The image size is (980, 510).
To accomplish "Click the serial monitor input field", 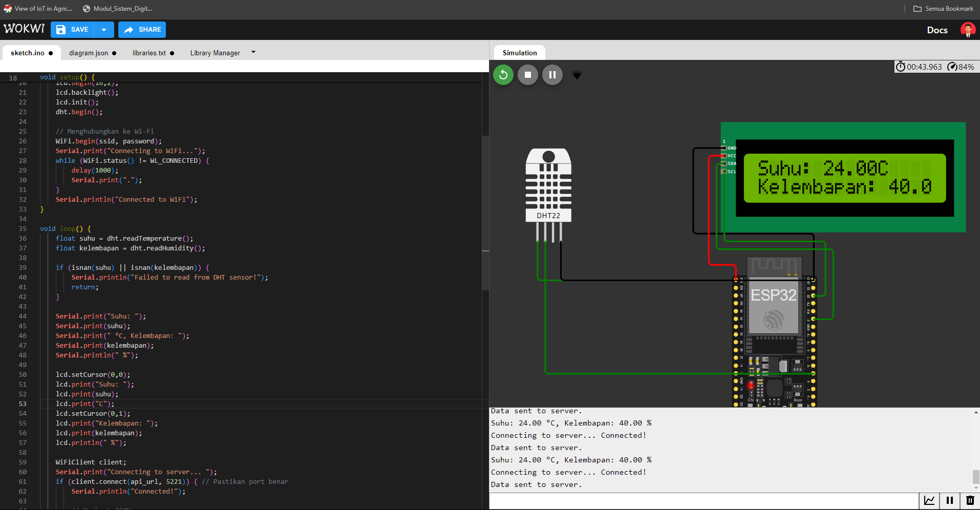I will coord(704,501).
